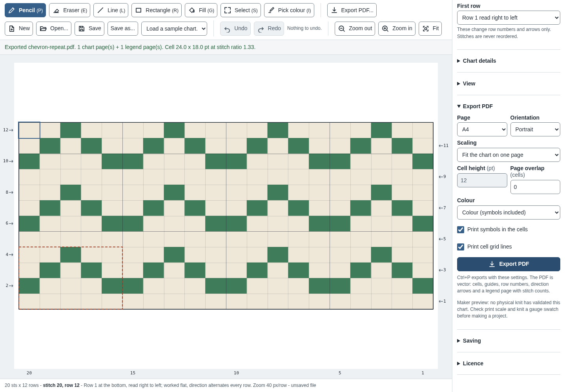Click the outlined cell at row 12, stitch 20
Image resolution: width=565 pixels, height=392 pixels.
[x=29, y=130]
